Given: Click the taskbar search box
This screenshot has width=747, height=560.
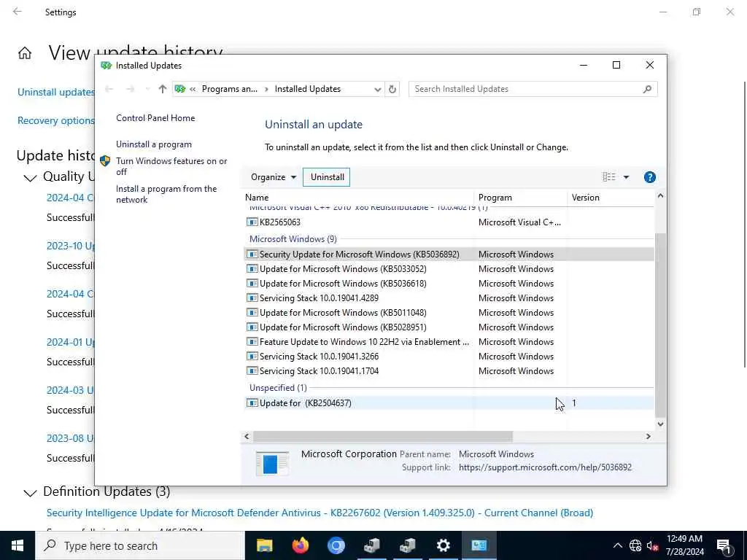Looking at the screenshot, I should pos(140,545).
